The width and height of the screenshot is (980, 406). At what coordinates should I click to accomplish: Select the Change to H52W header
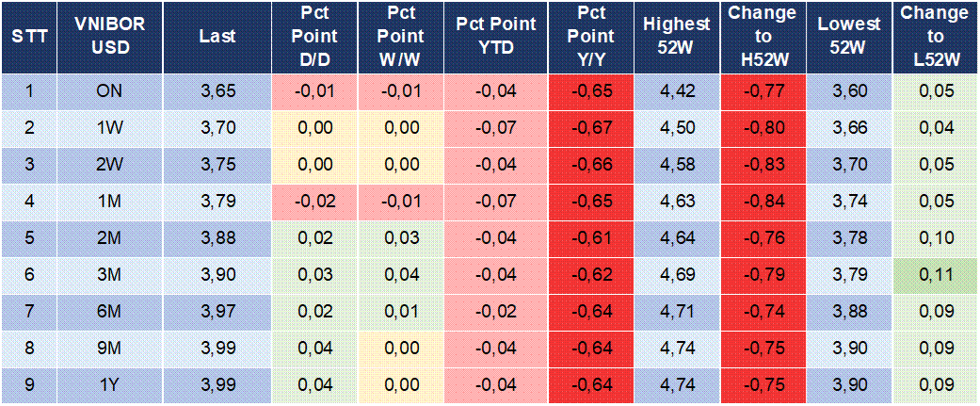point(763,37)
